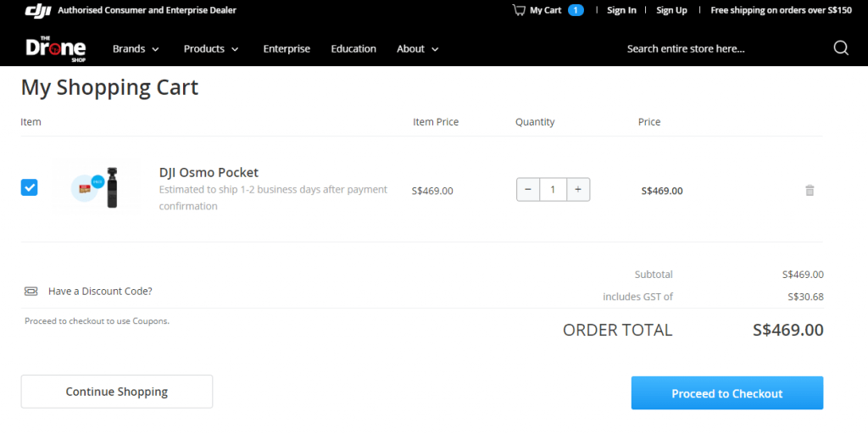The image size is (868, 434).
Task: Click the ORDER TOTAL S$469.00 amount
Action: pos(787,330)
